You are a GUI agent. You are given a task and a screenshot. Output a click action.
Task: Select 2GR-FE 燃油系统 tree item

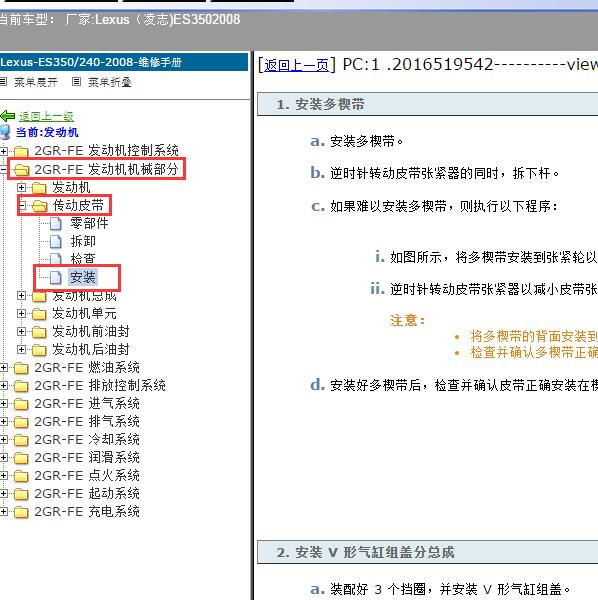click(87, 367)
